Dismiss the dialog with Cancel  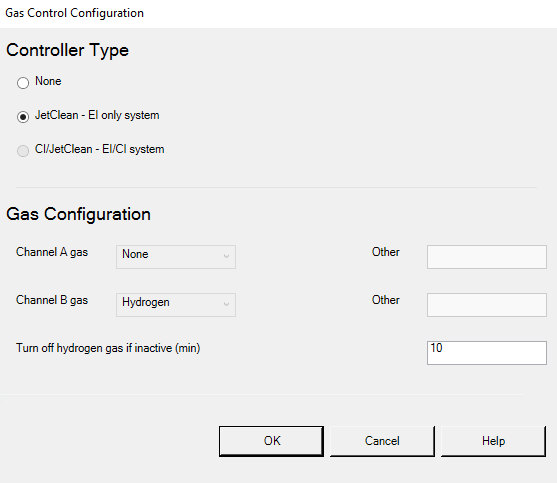pyautogui.click(x=382, y=441)
